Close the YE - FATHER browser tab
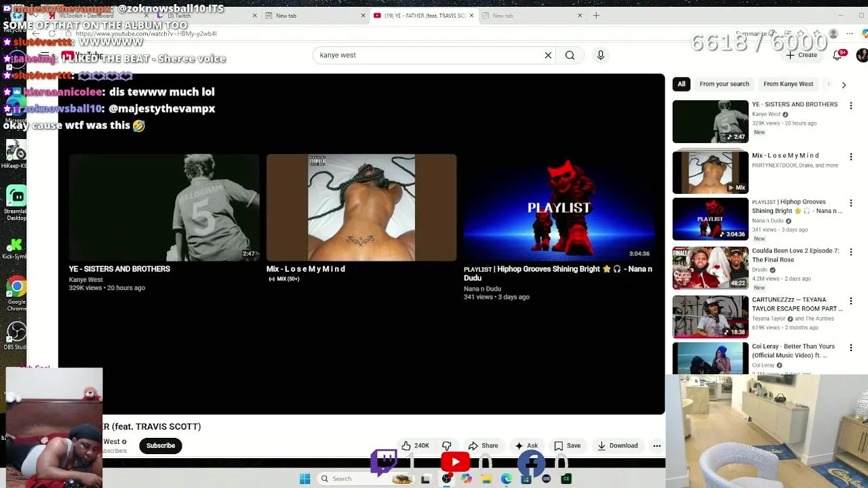The height and width of the screenshot is (488, 868). pyautogui.click(x=471, y=16)
